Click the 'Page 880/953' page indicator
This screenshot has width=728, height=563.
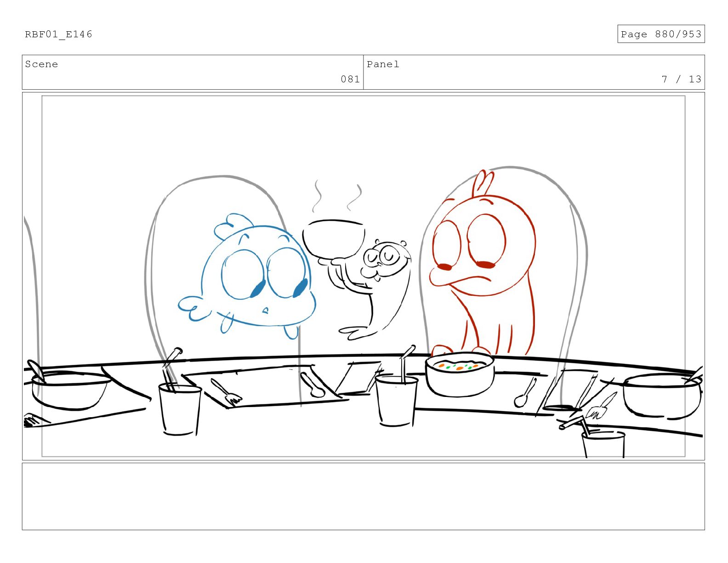coord(661,34)
